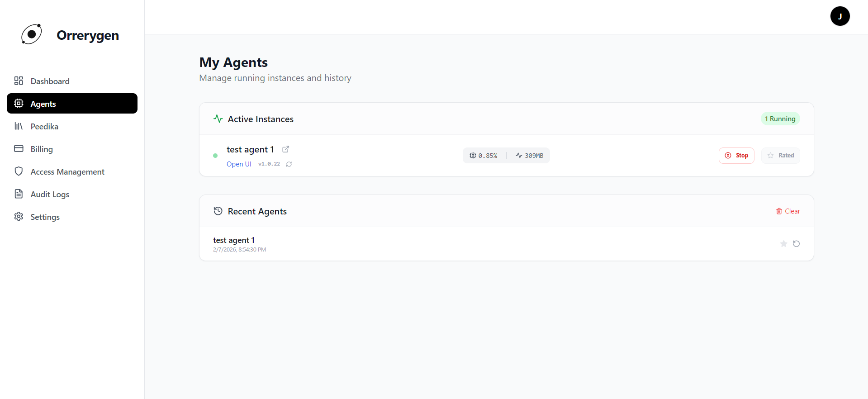Open Billing via its card icon

19,148
